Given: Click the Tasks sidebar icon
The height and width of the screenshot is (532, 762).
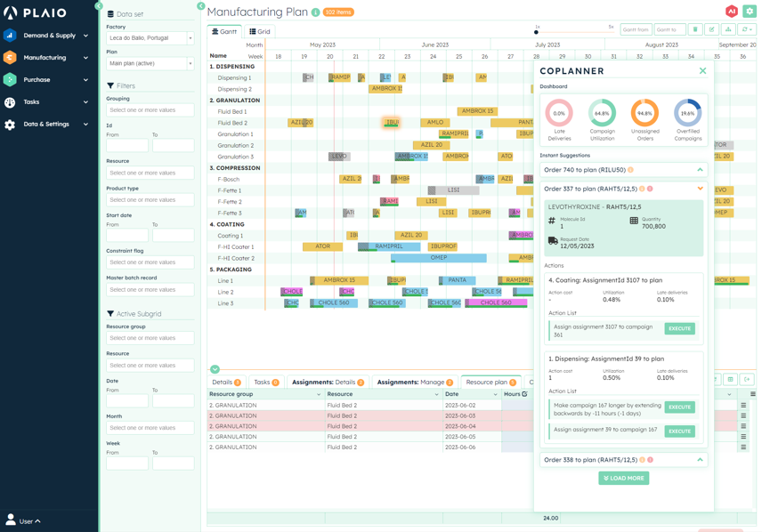Looking at the screenshot, I should (x=10, y=102).
